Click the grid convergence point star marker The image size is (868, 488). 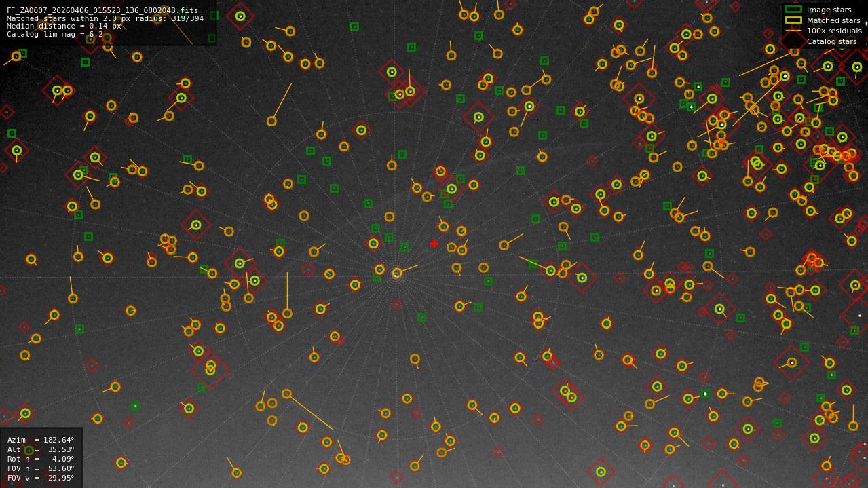click(396, 274)
